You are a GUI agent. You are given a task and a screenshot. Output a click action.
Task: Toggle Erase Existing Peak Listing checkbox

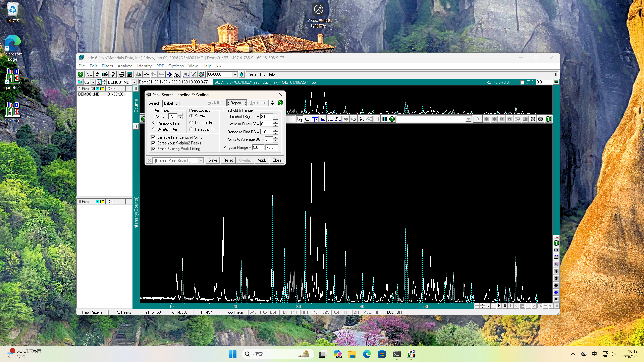coord(153,149)
